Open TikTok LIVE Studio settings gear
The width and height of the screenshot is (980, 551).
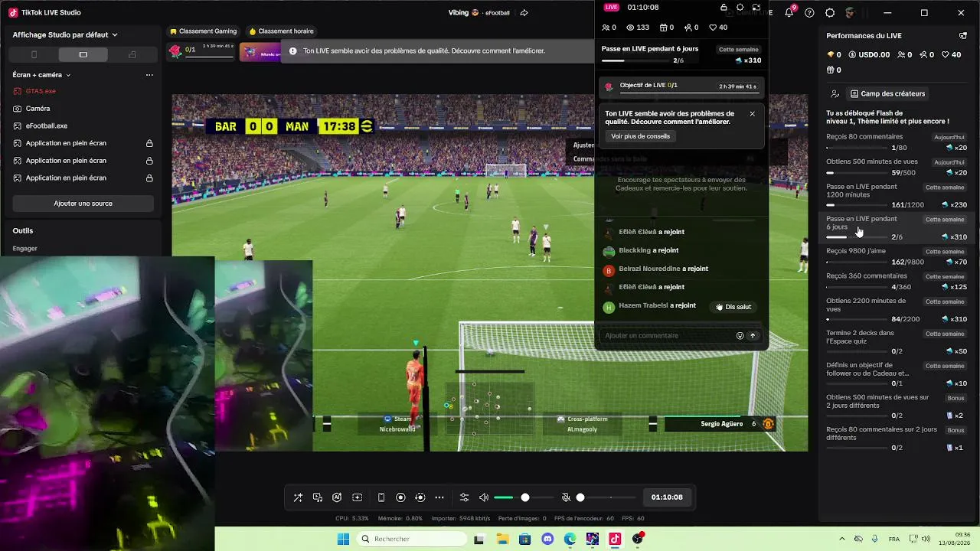(x=830, y=13)
